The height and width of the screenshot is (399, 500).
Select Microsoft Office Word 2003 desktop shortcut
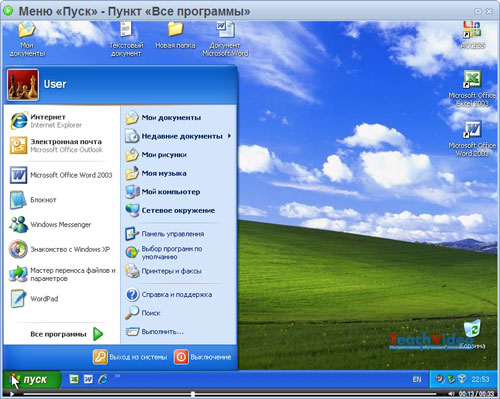(472, 139)
